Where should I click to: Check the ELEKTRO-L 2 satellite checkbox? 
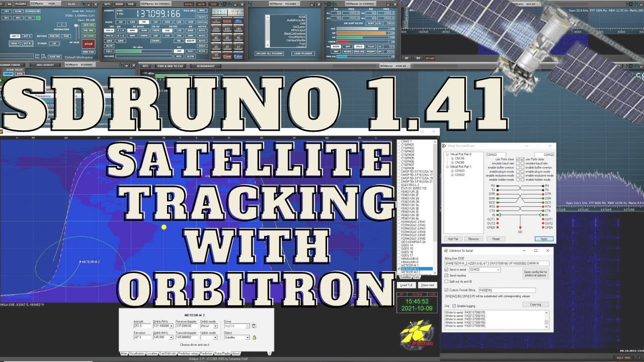click(399, 185)
